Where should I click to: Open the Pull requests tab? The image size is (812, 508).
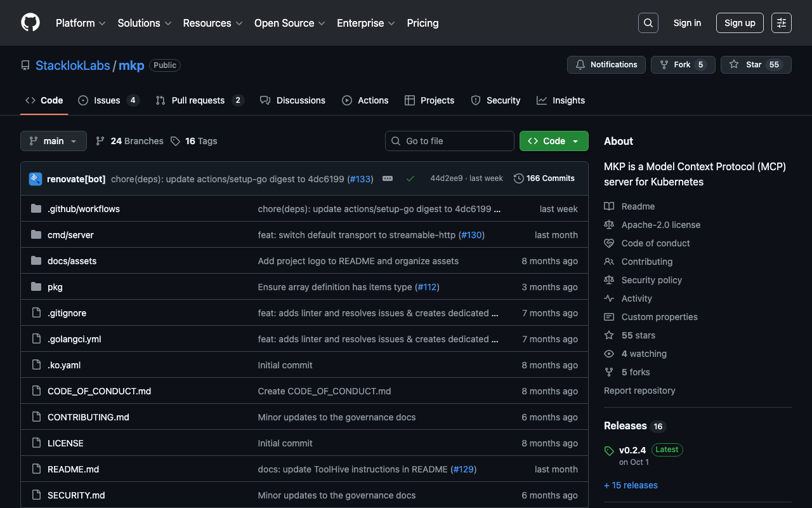pyautogui.click(x=198, y=100)
